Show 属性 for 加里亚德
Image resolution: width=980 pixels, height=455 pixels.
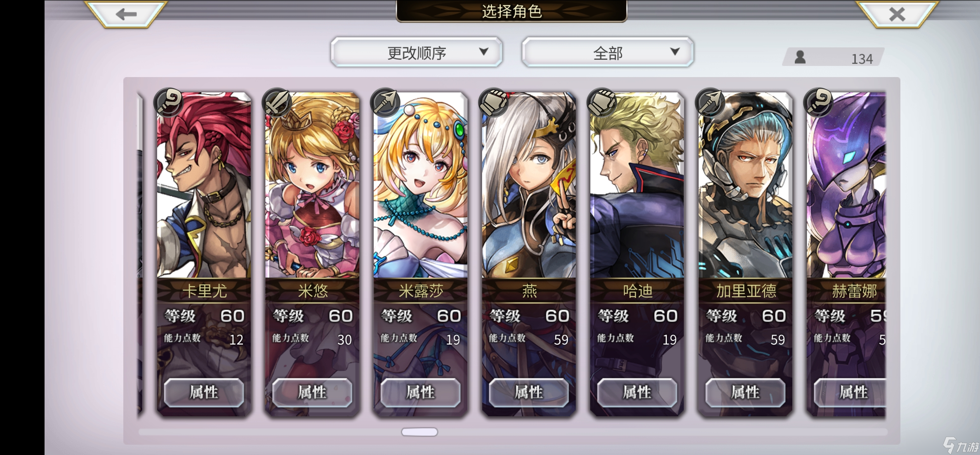coord(745,392)
